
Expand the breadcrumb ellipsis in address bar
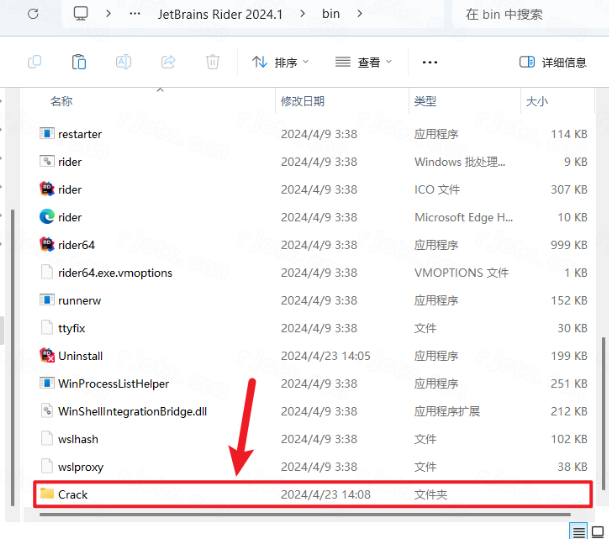pyautogui.click(x=135, y=14)
